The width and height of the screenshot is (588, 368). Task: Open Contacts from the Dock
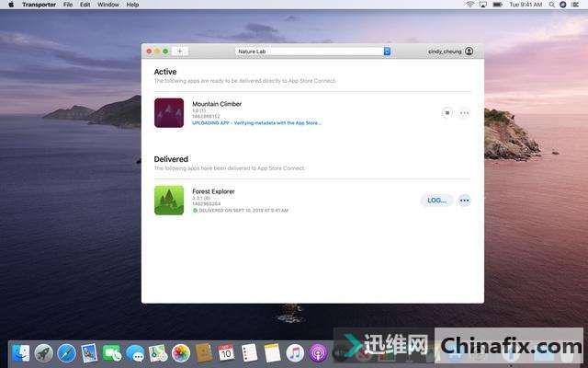204,353
